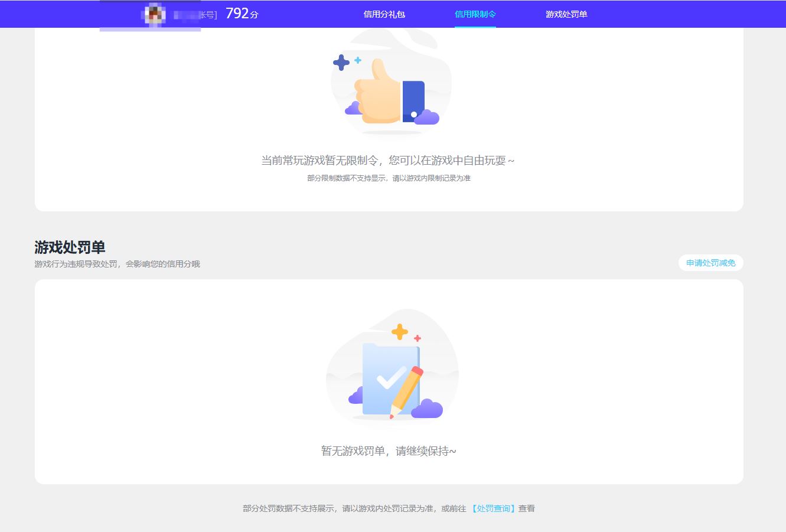Viewport: 786px width, 532px height.
Task: Click the purple cloud right of thumbs-up
Action: [427, 118]
